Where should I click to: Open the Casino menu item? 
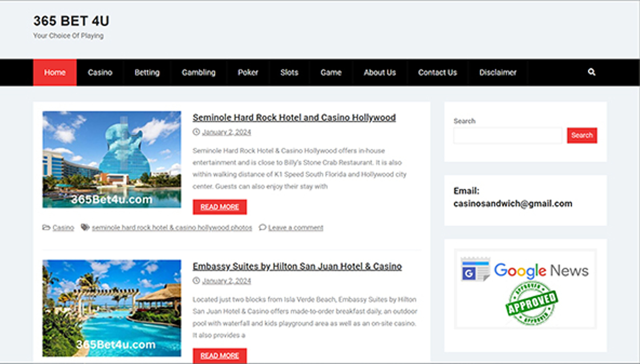tap(100, 72)
